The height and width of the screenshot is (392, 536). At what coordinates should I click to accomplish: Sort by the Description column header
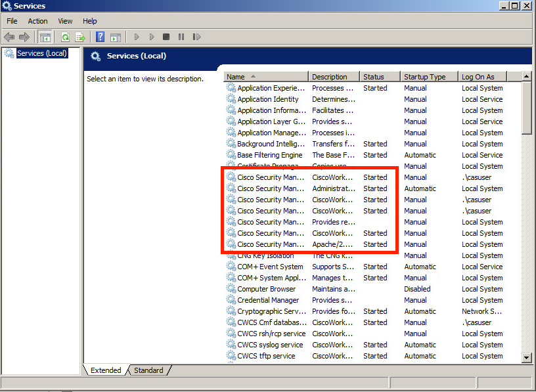(x=334, y=77)
